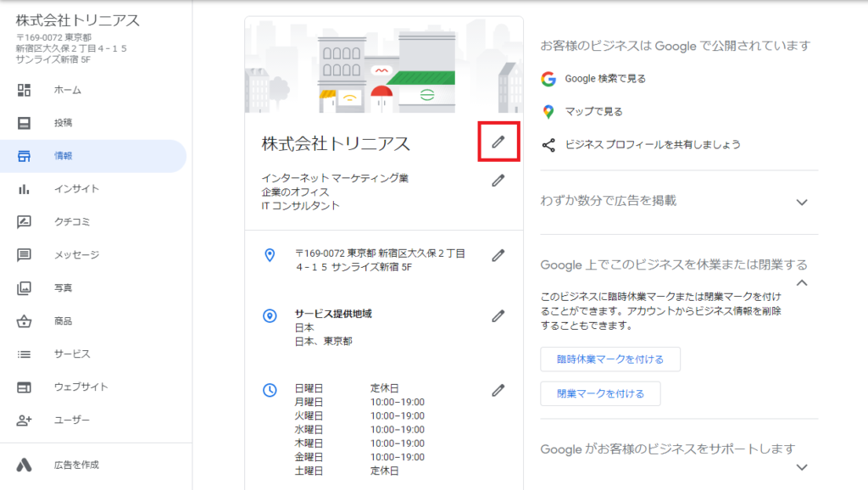The width and height of the screenshot is (868, 490).
Task: Click the blue clock hours icon
Action: click(270, 390)
